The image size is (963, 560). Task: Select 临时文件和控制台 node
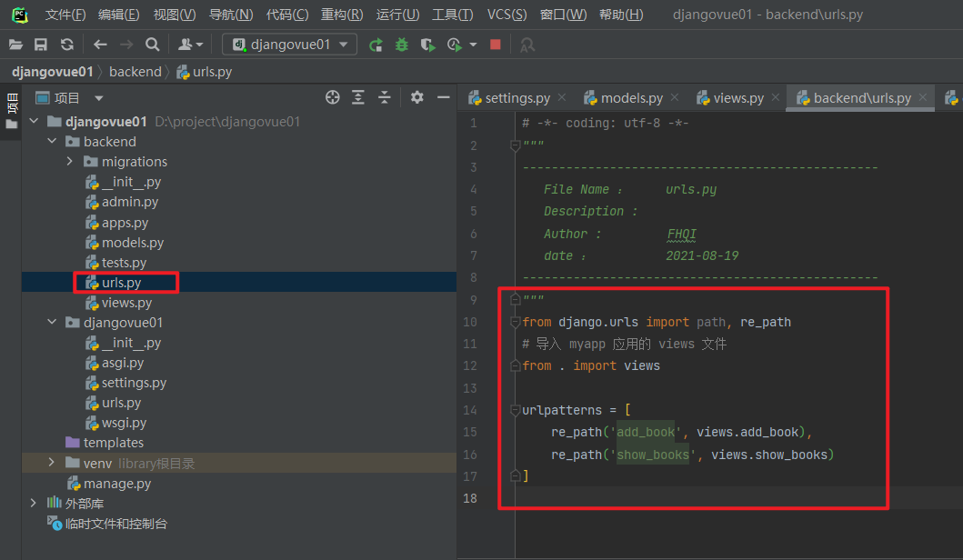coord(107,524)
